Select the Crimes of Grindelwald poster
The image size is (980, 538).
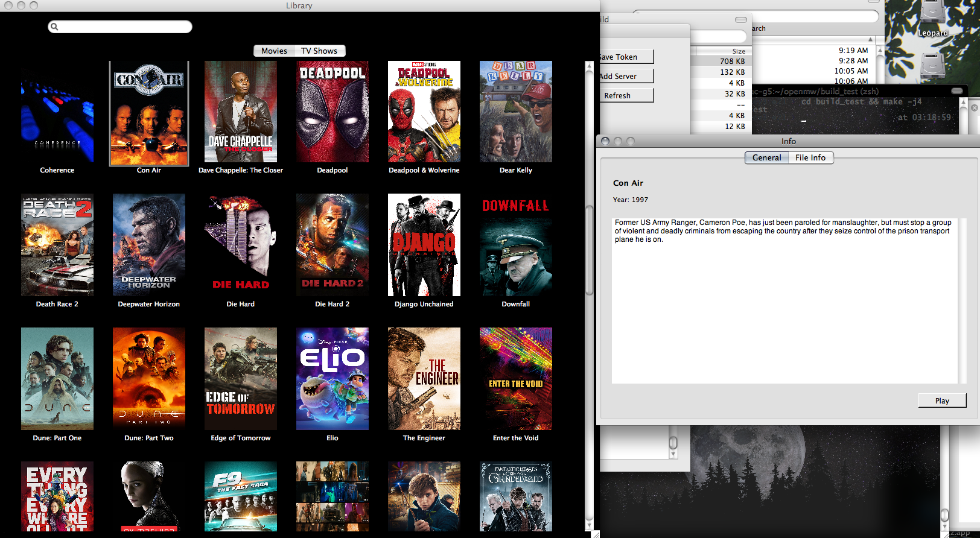(x=516, y=496)
